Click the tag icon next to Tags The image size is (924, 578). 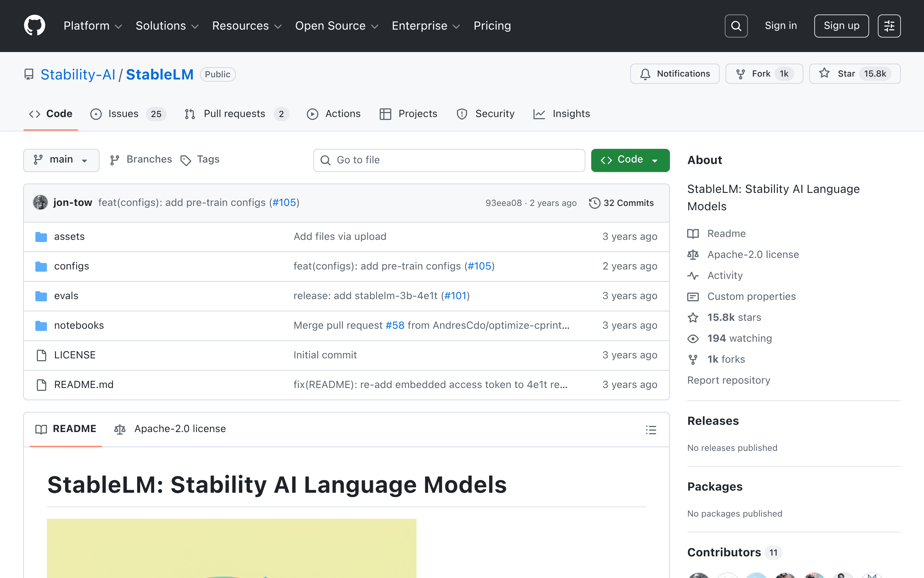click(x=186, y=160)
